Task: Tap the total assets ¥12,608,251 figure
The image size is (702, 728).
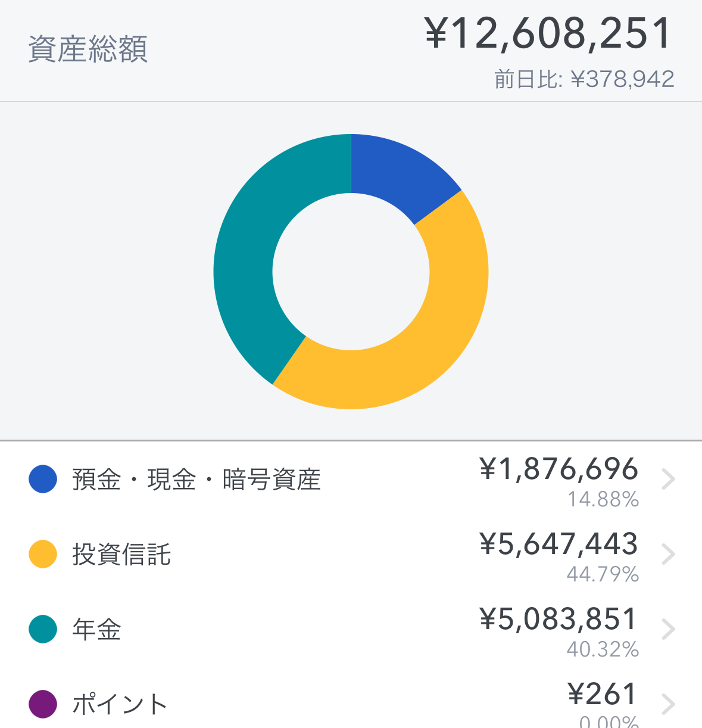Action: click(548, 33)
